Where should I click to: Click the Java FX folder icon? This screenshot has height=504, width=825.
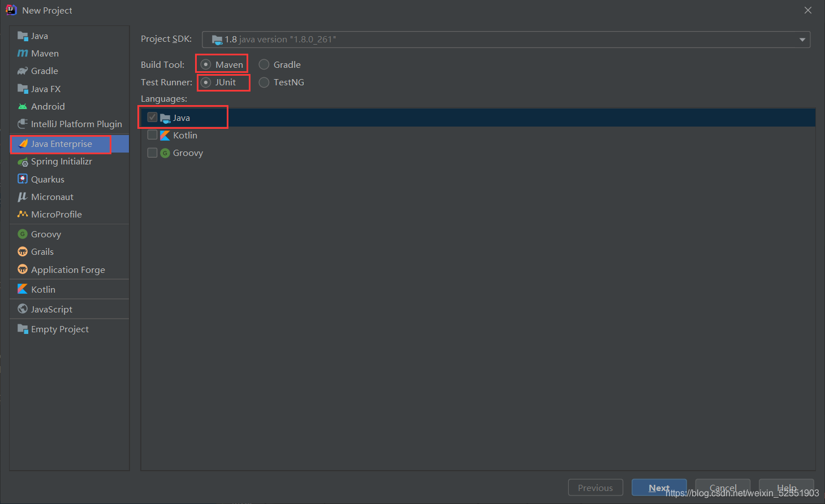coord(23,89)
